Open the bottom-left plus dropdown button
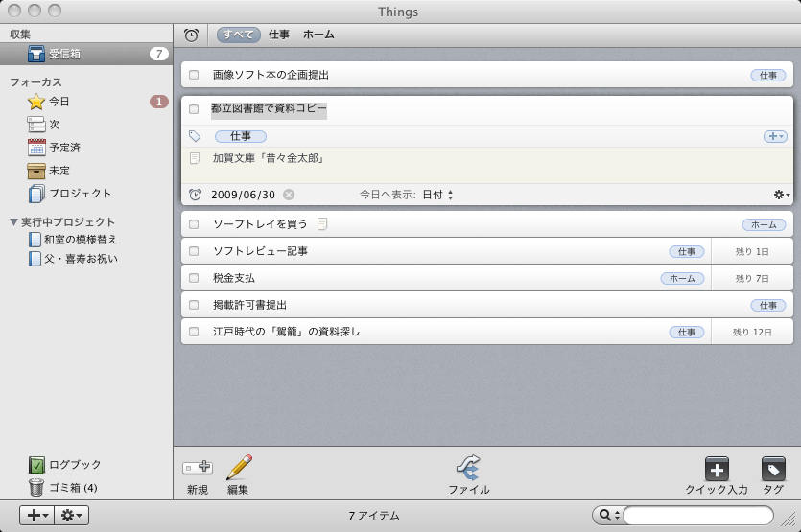The width and height of the screenshot is (801, 532). pos(36,515)
